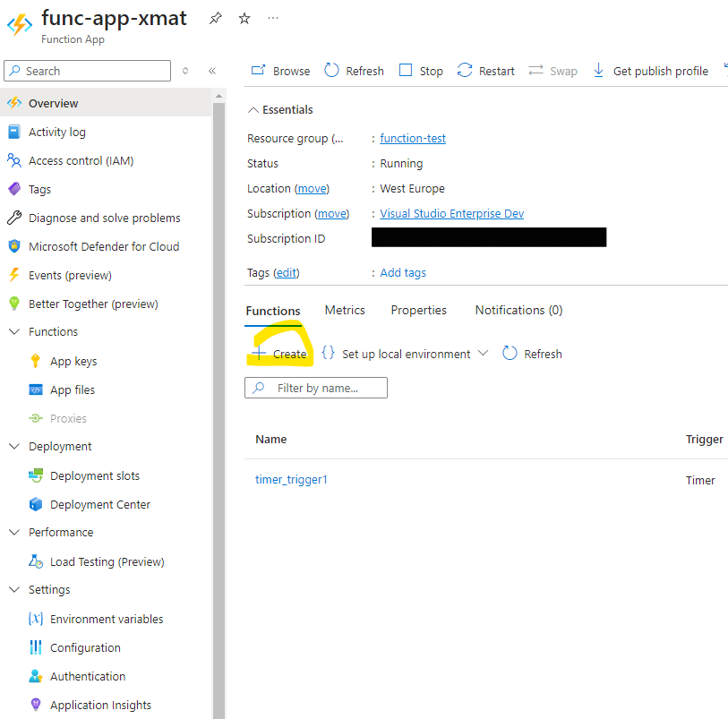The width and height of the screenshot is (728, 719).
Task: Open timer_trigger1 function
Action: point(291,480)
